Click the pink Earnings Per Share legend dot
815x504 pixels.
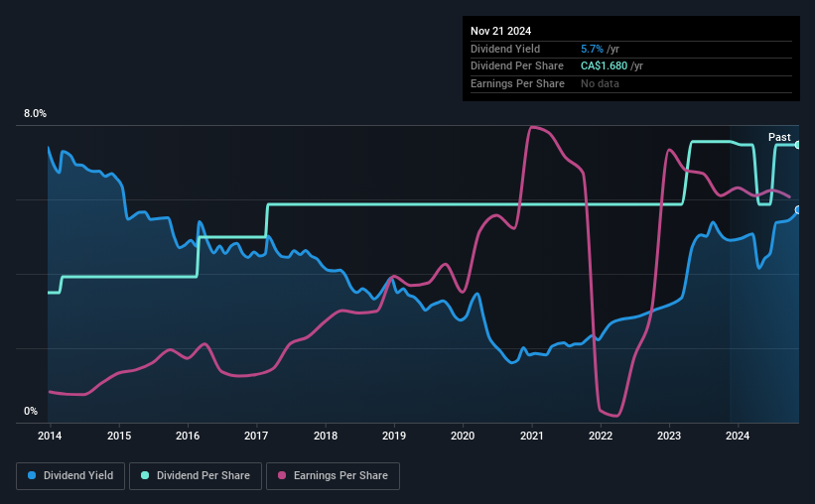click(x=282, y=475)
